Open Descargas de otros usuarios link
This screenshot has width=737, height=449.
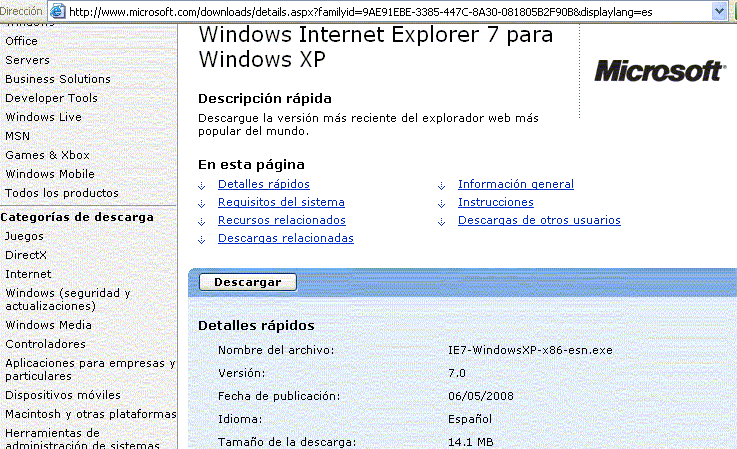pos(539,220)
